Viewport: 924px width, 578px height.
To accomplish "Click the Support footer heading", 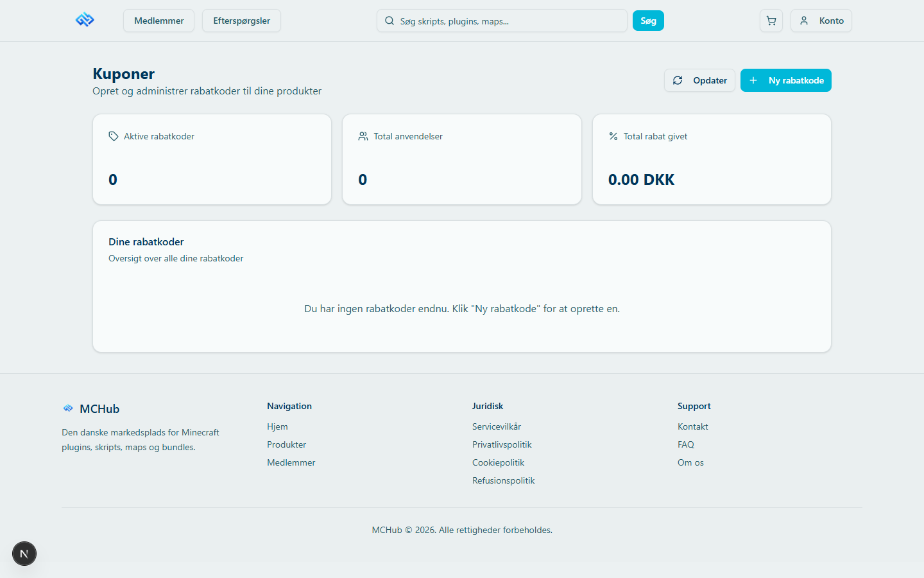I will 694,406.
